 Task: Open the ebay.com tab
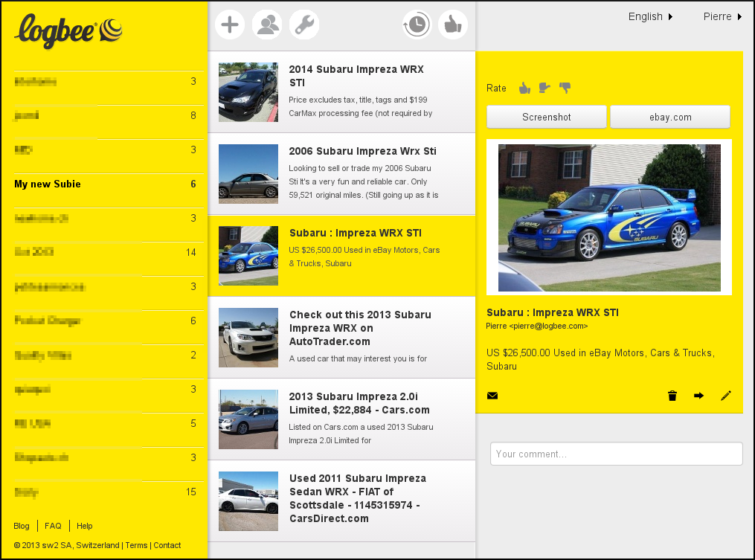pyautogui.click(x=669, y=117)
